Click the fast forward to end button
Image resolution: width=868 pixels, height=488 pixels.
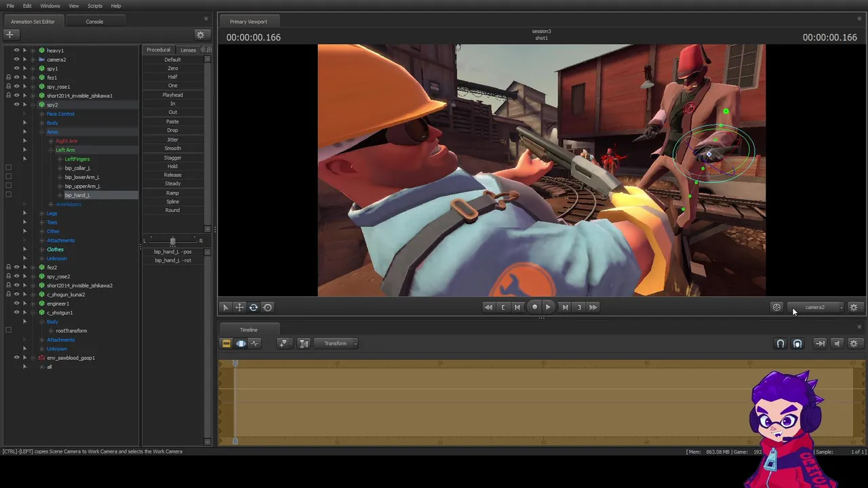pos(593,307)
